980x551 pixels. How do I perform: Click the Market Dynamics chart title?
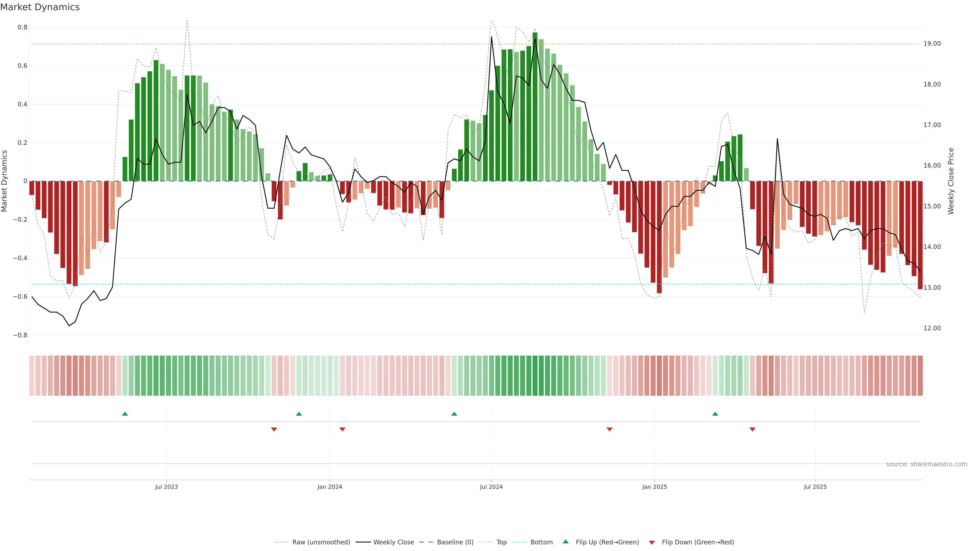(40, 7)
